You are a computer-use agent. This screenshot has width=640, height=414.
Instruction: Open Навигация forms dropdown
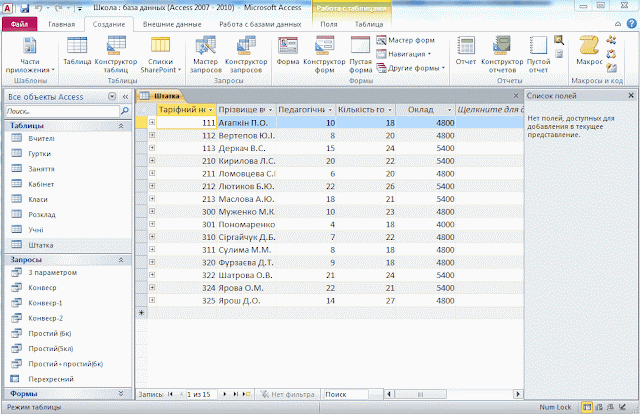coord(404,54)
